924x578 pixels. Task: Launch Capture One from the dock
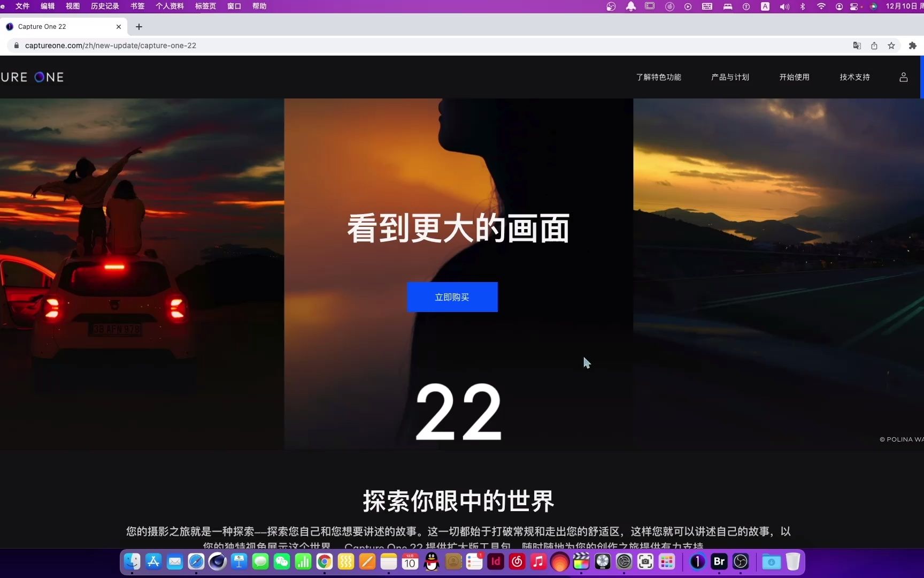coord(697,562)
